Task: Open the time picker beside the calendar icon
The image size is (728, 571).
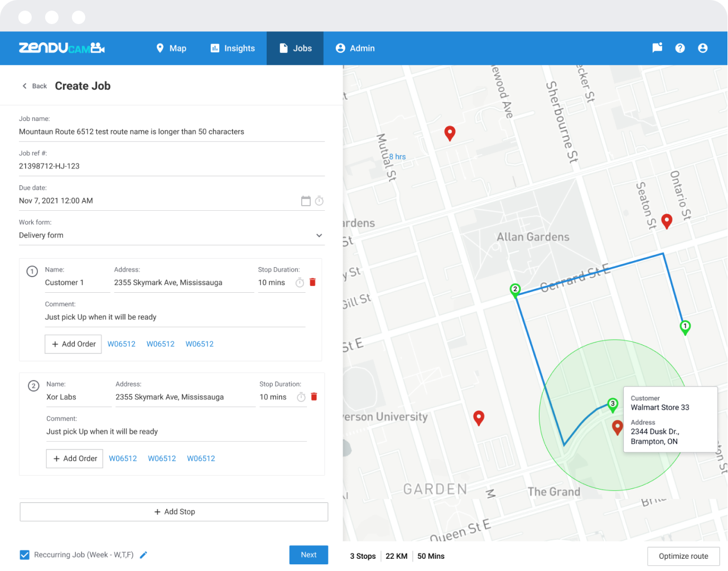Action: click(319, 200)
